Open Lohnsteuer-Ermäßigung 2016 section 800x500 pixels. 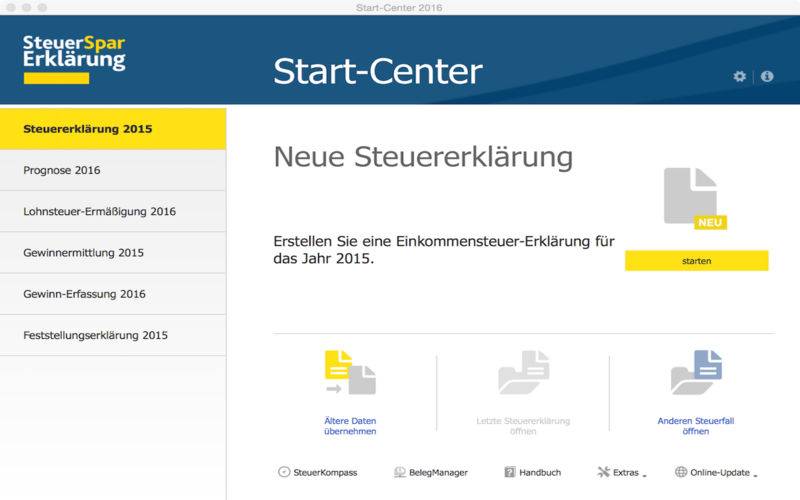[x=113, y=211]
